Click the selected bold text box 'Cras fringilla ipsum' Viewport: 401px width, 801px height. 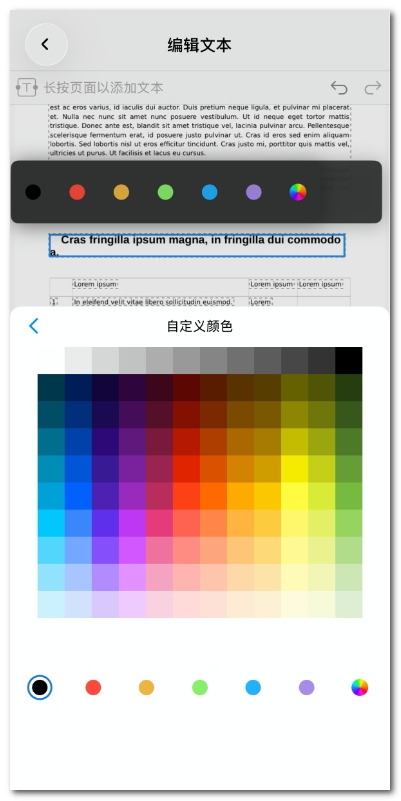(x=197, y=246)
